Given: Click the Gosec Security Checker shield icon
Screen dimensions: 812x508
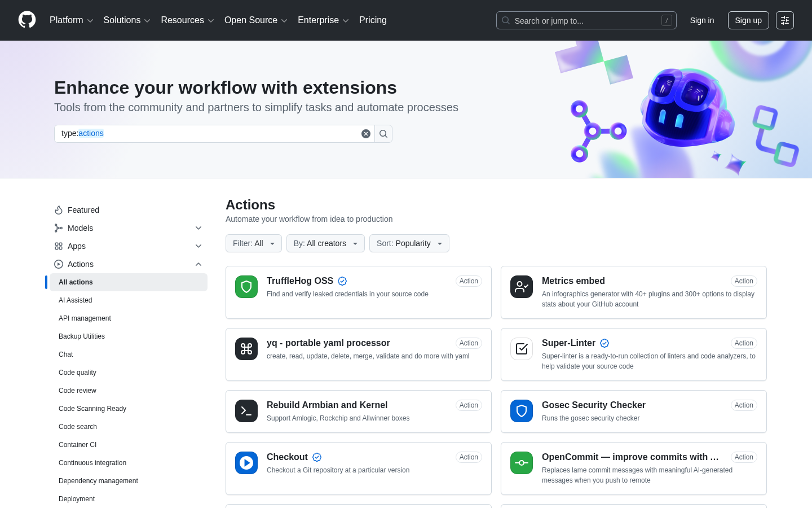Looking at the screenshot, I should tap(522, 411).
